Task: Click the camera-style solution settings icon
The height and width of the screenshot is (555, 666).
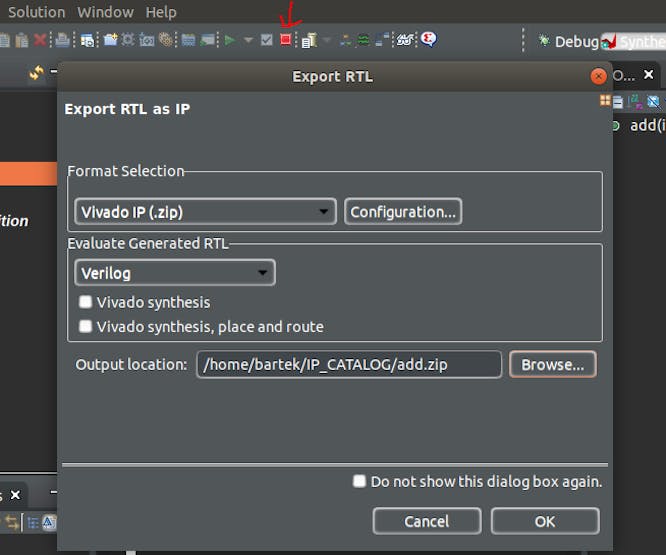Action: pyautogui.click(x=147, y=40)
